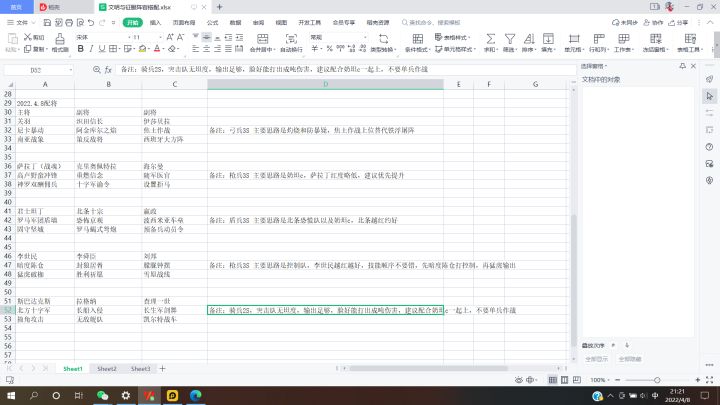Screen dimensions: 720x405
Task: Click the percent style icon
Action: point(329,49)
